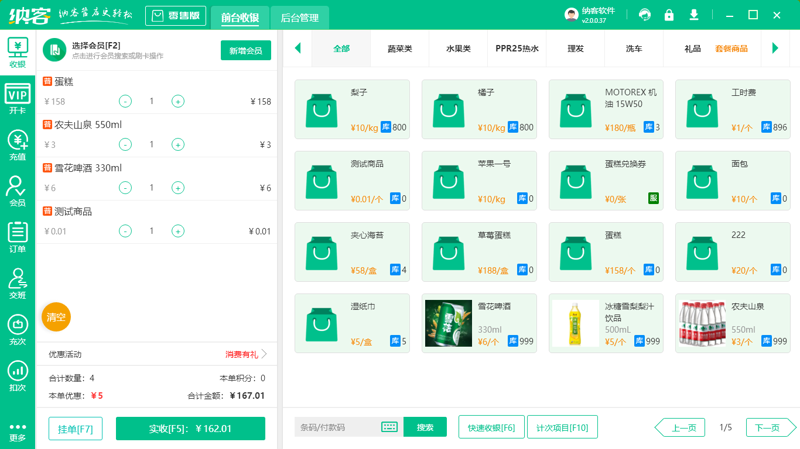Click the lock screen icon
The image size is (800, 449).
[669, 15]
